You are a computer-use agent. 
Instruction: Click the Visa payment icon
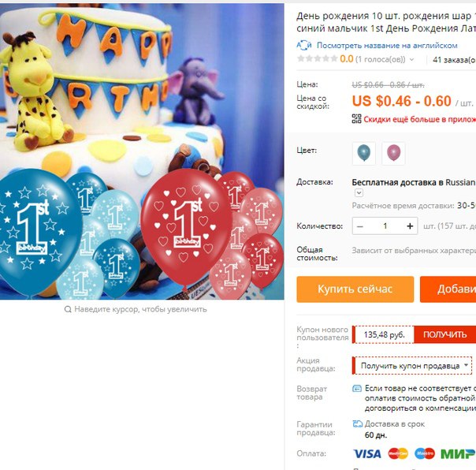367,454
